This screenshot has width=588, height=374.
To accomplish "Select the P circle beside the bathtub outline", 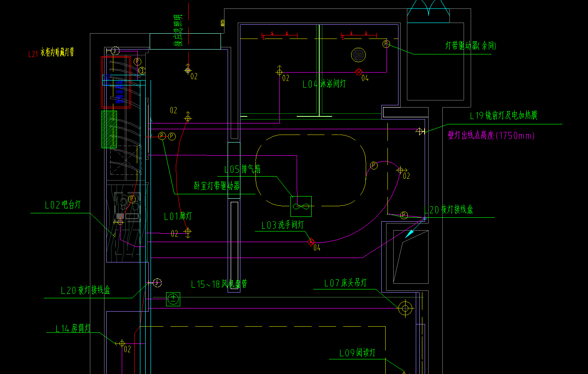I will (374, 166).
